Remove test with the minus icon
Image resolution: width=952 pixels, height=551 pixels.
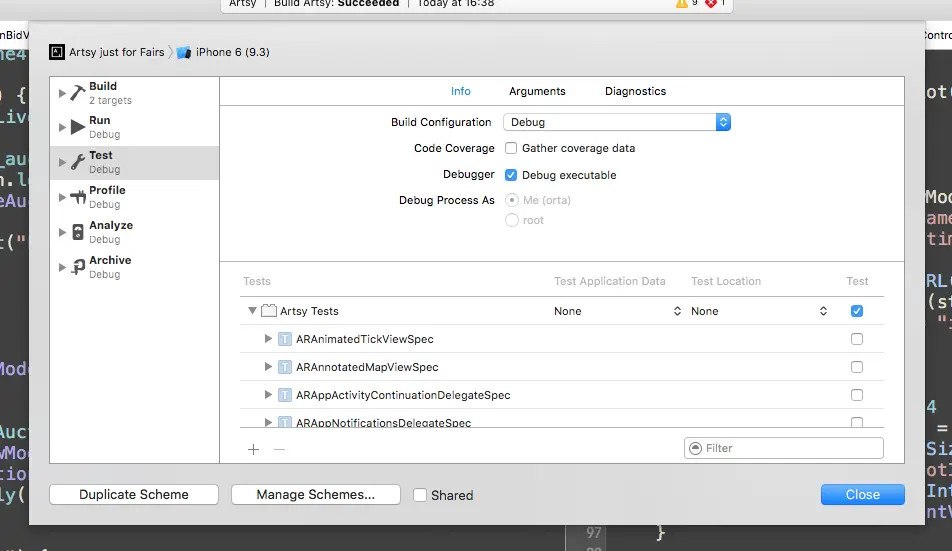(x=279, y=449)
